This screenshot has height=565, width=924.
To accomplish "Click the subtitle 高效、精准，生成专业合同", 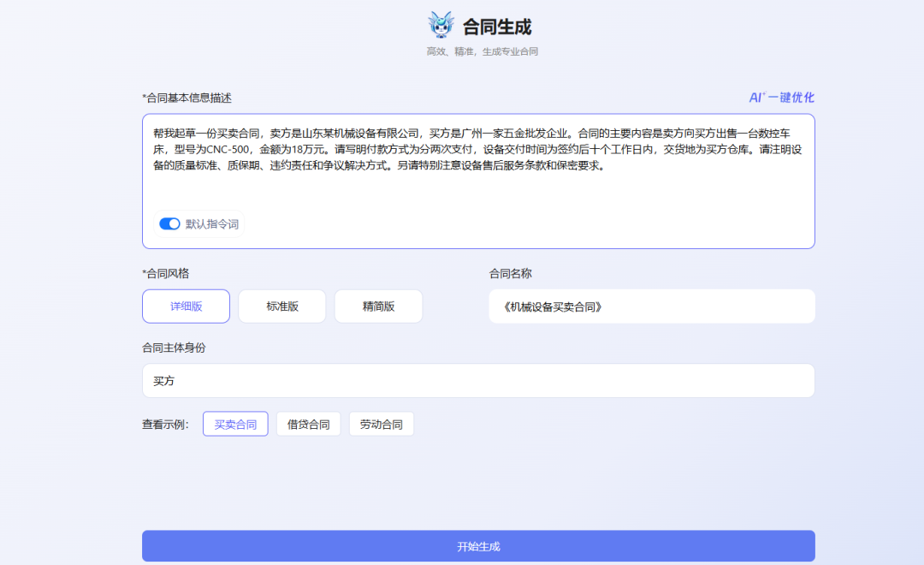I will click(x=482, y=52).
